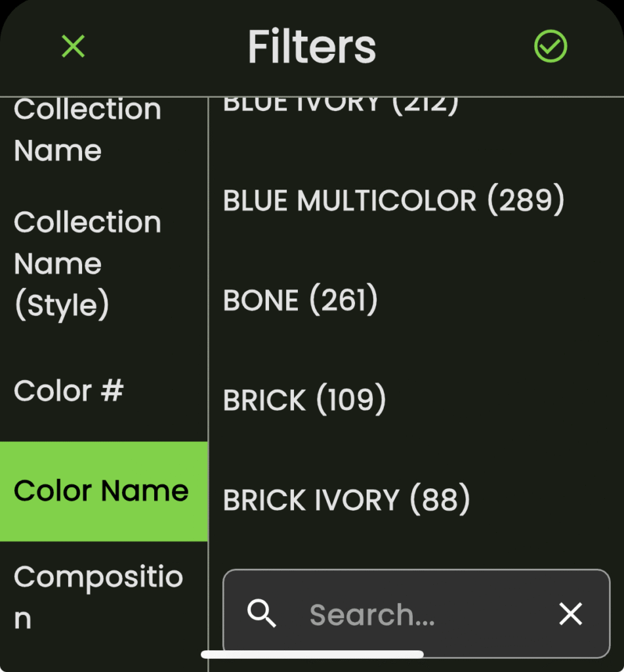Open the Collection Name filter category
624x672 pixels.
[x=87, y=131]
